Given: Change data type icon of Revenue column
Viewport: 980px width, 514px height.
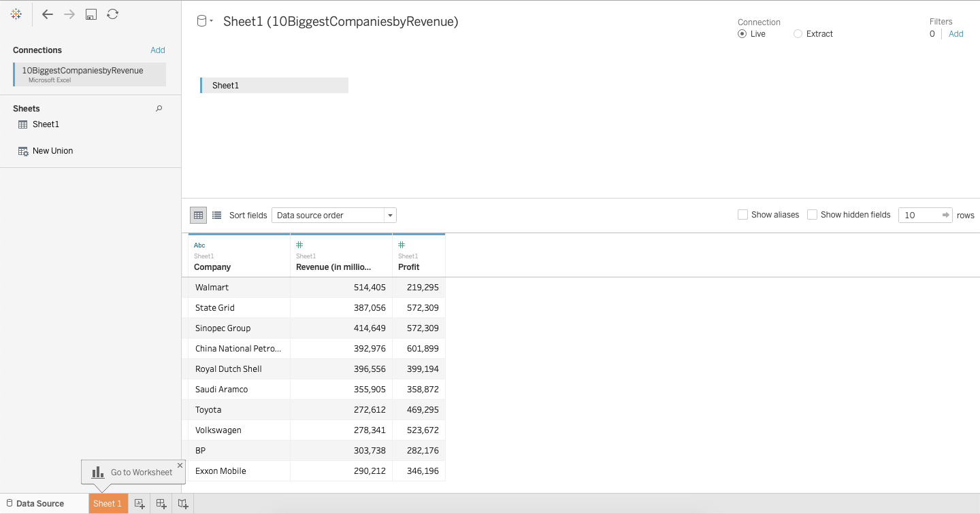Looking at the screenshot, I should pyautogui.click(x=299, y=245).
